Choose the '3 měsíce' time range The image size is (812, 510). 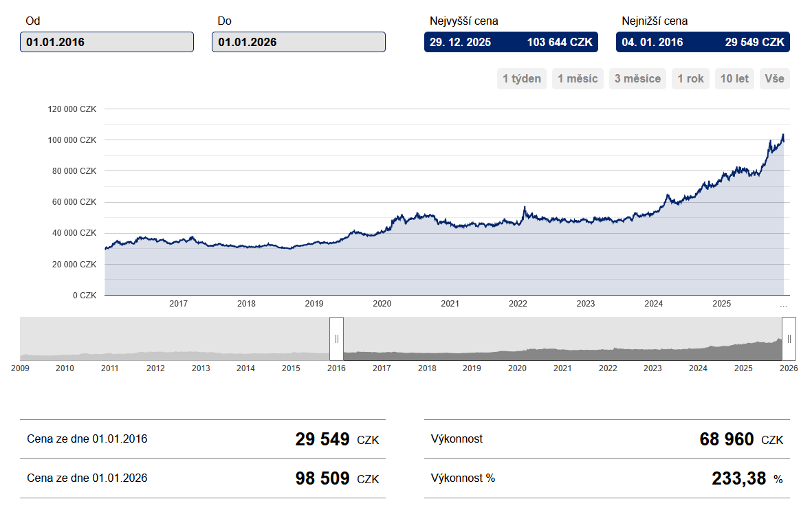(x=637, y=78)
